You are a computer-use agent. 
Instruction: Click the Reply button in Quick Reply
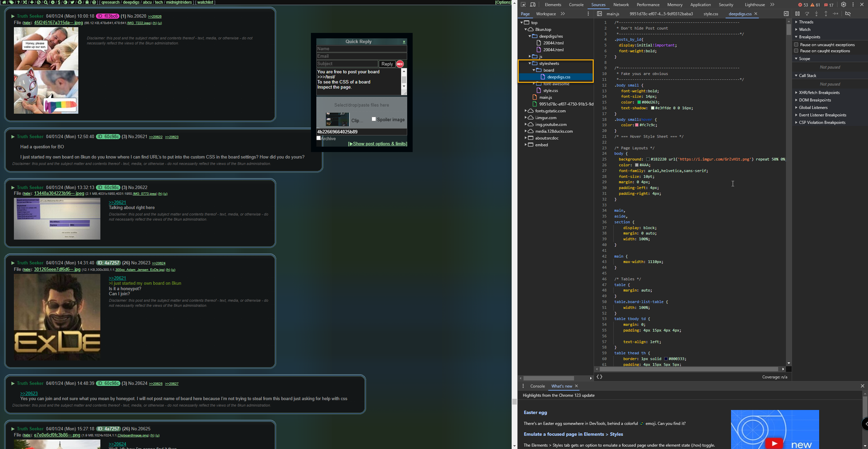point(387,64)
